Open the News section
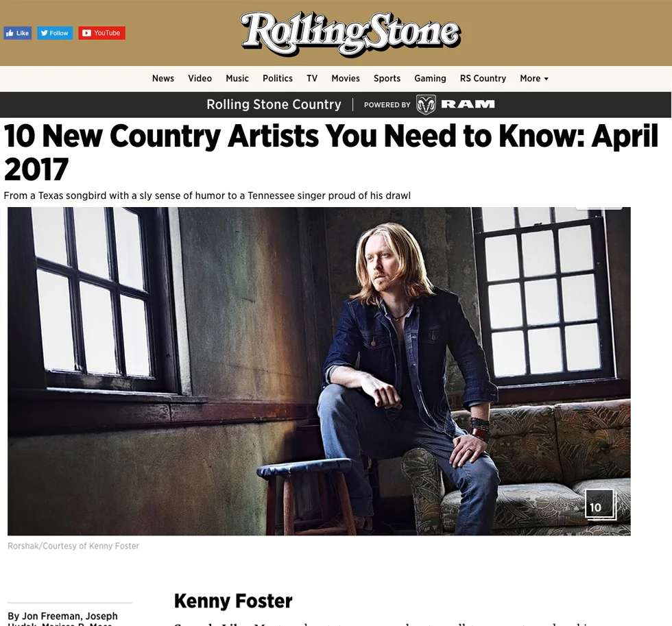The width and height of the screenshot is (672, 626). (163, 78)
